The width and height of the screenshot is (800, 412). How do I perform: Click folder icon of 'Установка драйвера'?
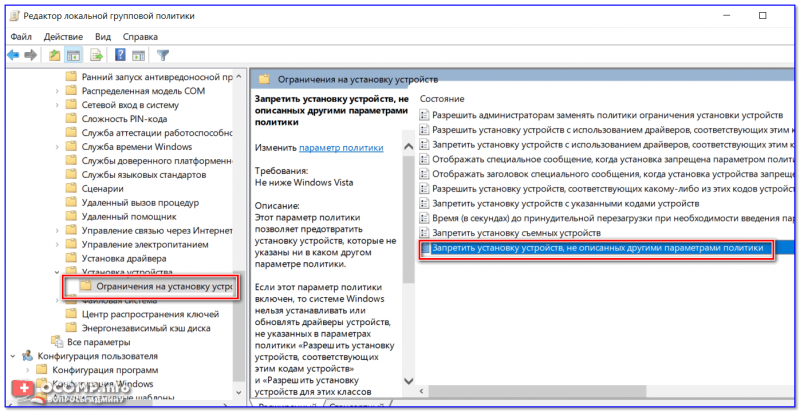[x=71, y=258]
